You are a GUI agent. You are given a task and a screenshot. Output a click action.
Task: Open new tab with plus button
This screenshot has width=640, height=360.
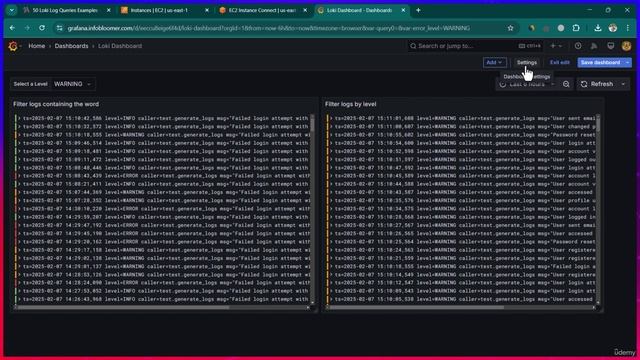(x=418, y=10)
